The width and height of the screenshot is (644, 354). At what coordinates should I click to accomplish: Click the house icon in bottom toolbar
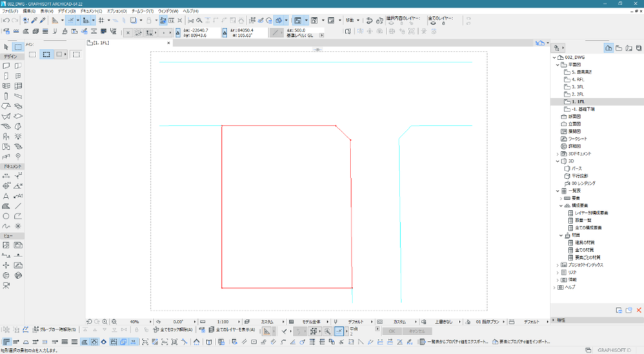coord(197,342)
